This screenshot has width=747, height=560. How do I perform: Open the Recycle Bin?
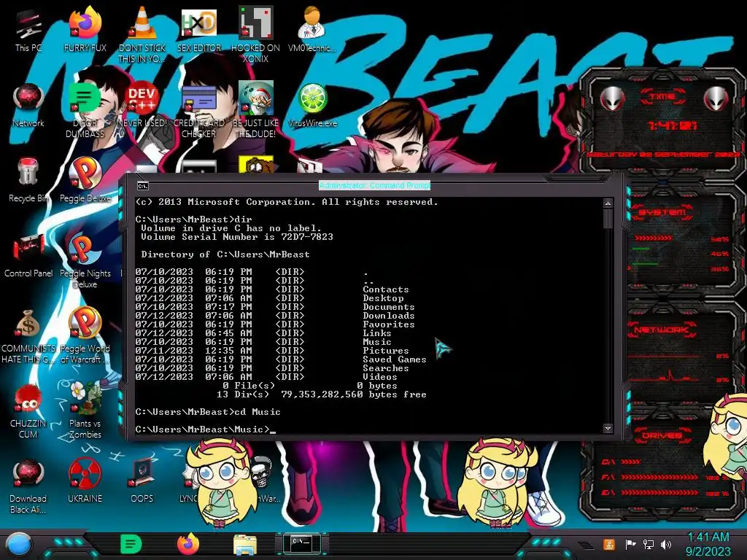click(28, 181)
